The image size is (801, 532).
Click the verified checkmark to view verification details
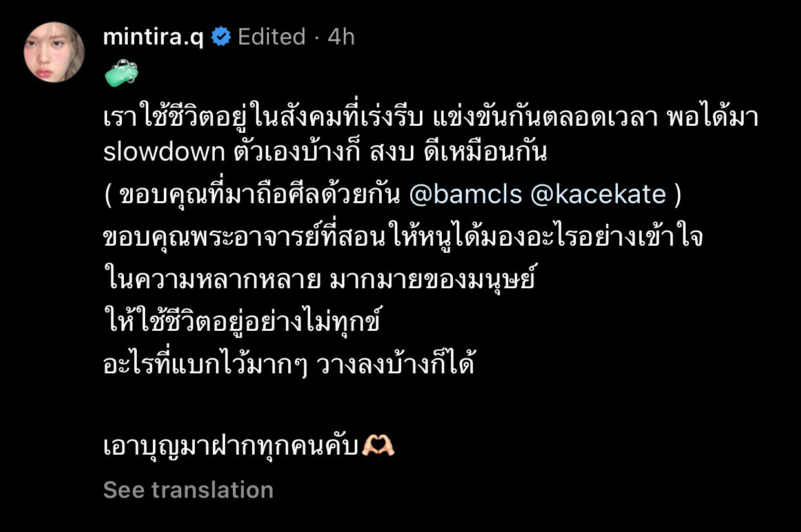220,37
